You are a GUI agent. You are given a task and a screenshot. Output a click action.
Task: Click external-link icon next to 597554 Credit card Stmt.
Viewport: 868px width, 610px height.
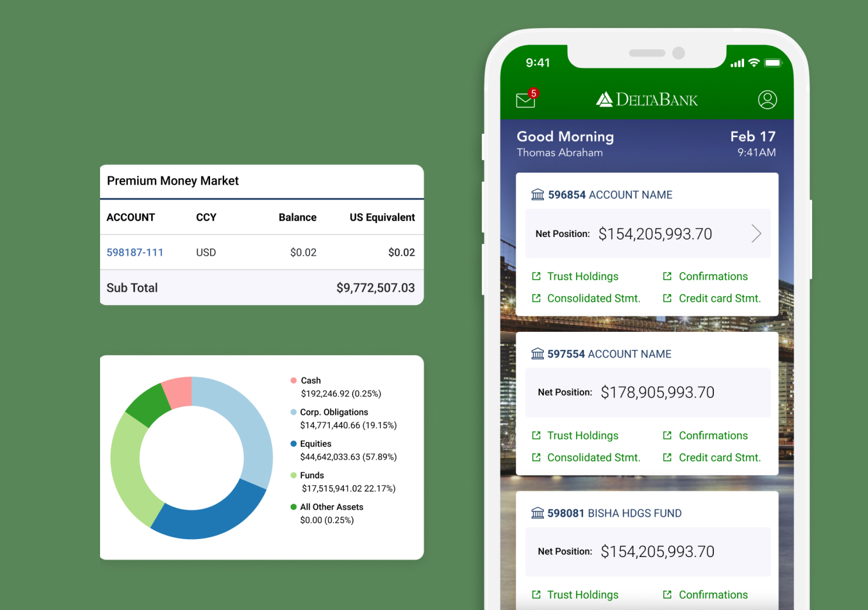click(x=667, y=458)
